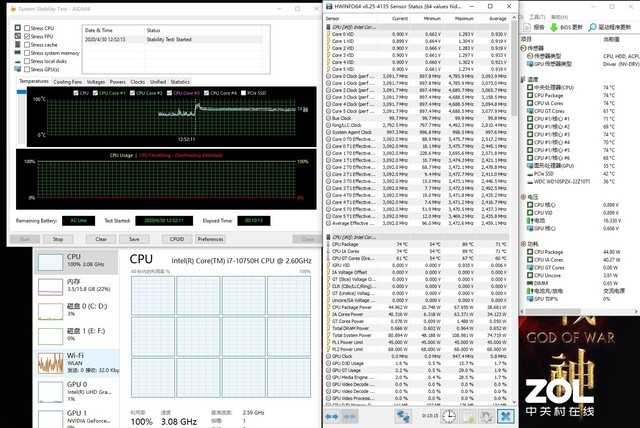Screen dimensions: 640x428
Task: Open Wi-Fi performance graph
Action: [x=76, y=363]
